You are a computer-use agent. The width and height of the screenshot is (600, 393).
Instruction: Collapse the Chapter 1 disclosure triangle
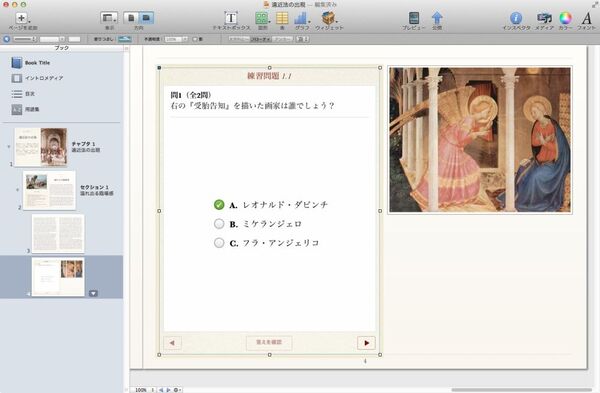(x=9, y=147)
